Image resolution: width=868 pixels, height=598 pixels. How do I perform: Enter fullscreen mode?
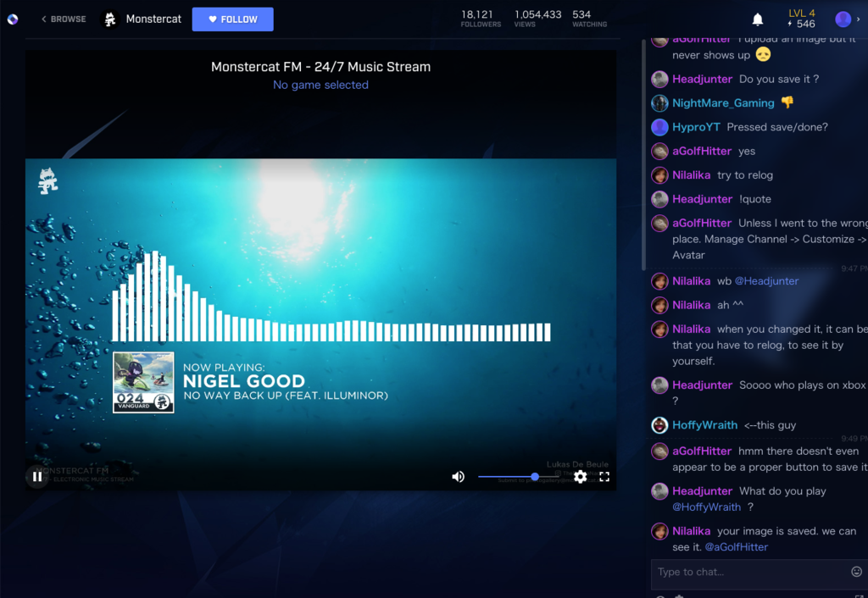pyautogui.click(x=604, y=476)
